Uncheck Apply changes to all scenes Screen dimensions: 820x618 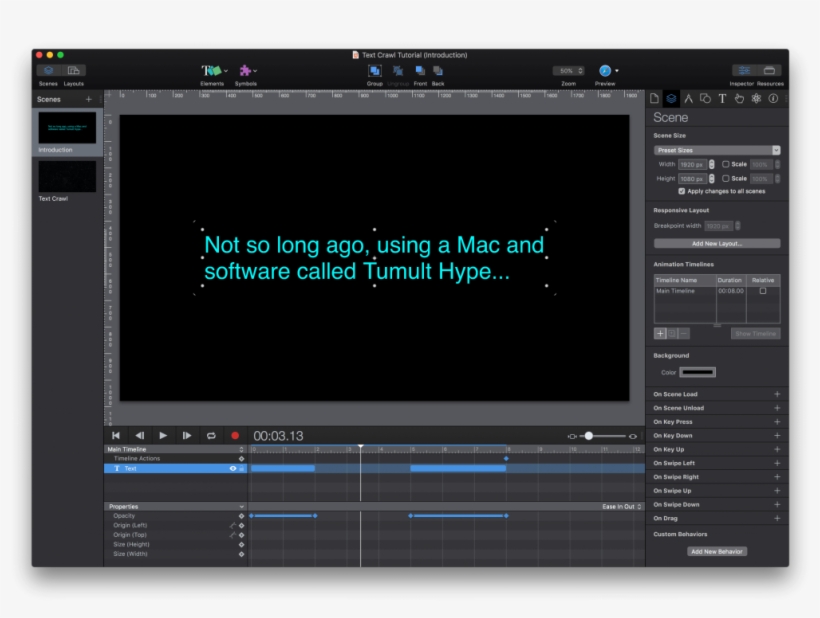[x=682, y=190]
